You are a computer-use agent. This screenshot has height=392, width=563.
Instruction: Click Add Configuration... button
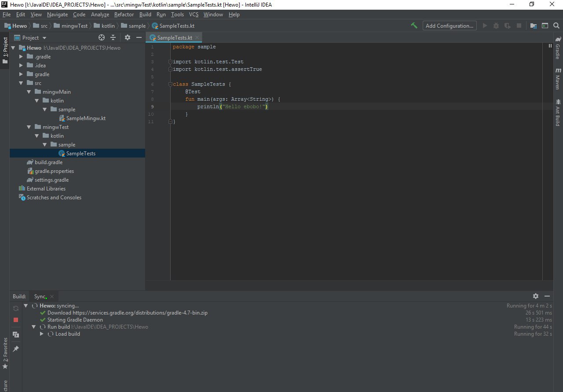450,26
